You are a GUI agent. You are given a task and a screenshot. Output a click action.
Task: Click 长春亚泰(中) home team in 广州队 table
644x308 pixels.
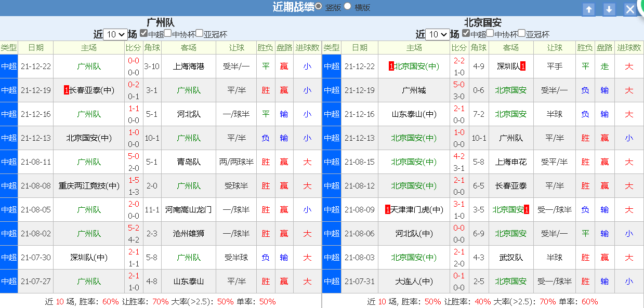[x=92, y=90]
